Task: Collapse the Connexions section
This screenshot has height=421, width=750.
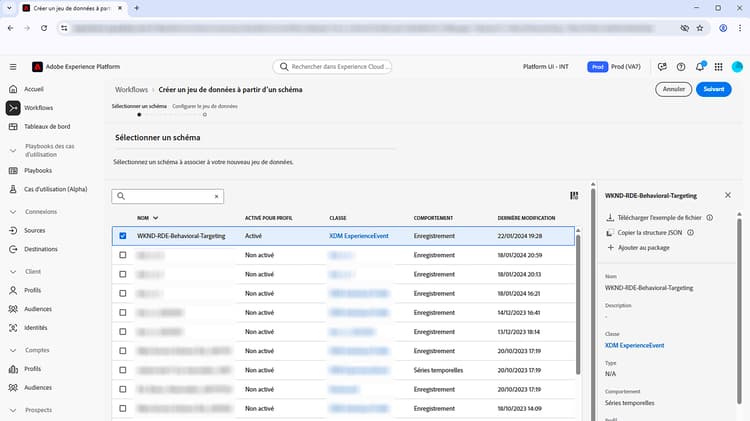Action: point(13,211)
